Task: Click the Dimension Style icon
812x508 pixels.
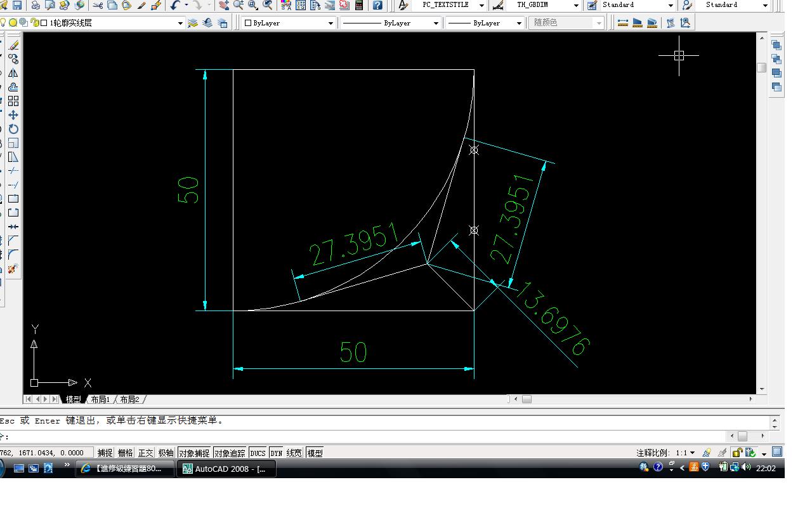Action: [x=498, y=5]
